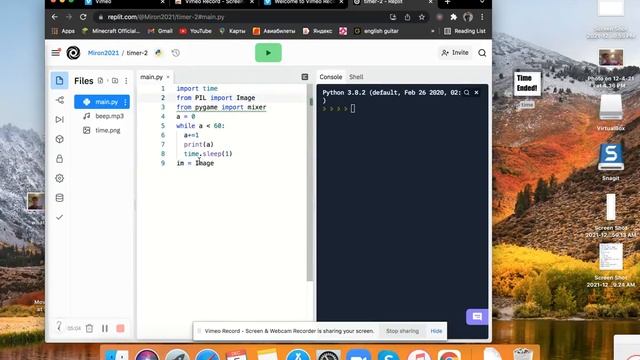Viewport: 640px width, 360px height.
Task: Add a new file in Files panel
Action: point(100,81)
